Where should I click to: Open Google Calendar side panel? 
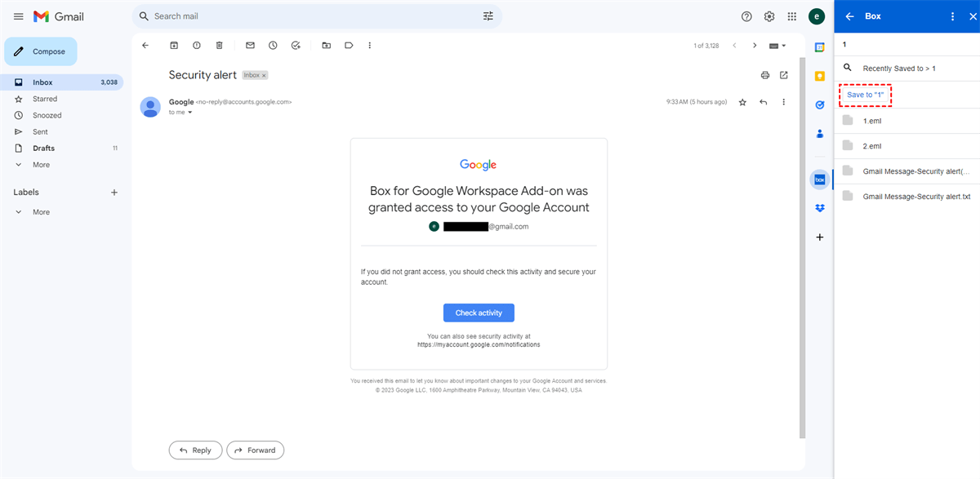820,47
